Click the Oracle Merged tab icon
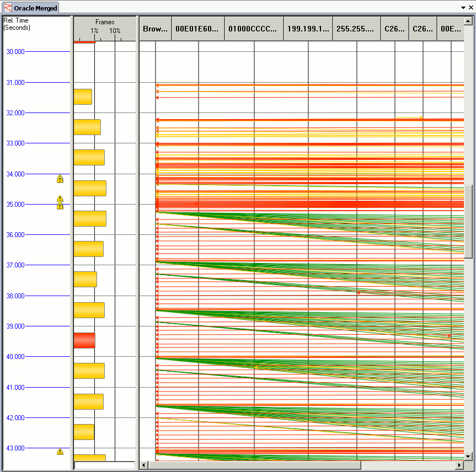This screenshot has width=476, height=472. pyautogui.click(x=8, y=8)
